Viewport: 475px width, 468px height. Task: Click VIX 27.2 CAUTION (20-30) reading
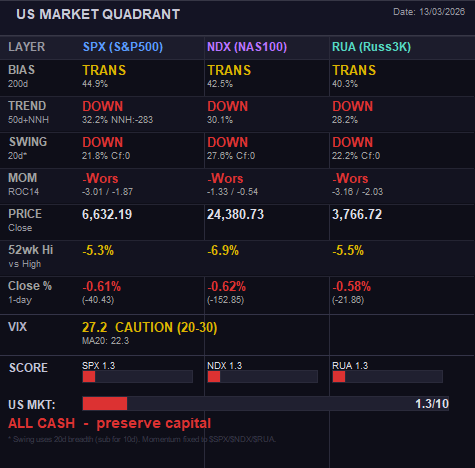pos(150,327)
